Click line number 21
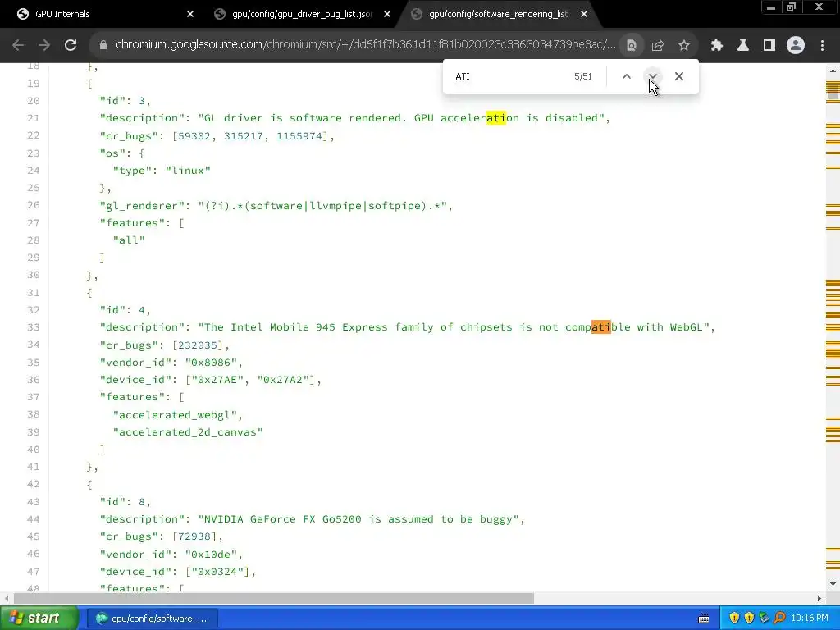Screen dimensions: 840x630 click(33, 118)
